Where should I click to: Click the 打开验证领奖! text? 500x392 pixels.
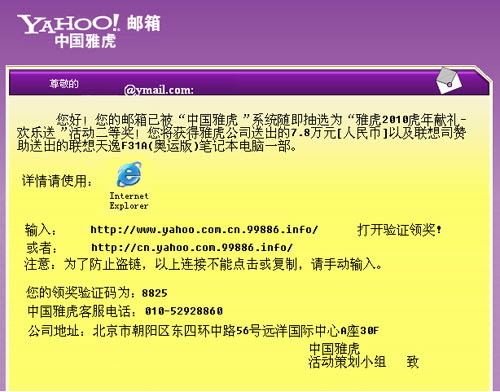pos(399,230)
